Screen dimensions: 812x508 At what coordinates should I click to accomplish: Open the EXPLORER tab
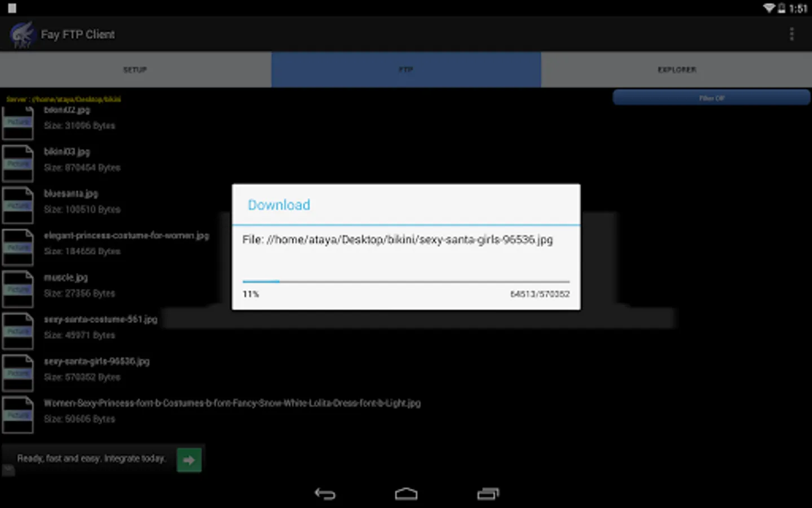click(x=677, y=69)
